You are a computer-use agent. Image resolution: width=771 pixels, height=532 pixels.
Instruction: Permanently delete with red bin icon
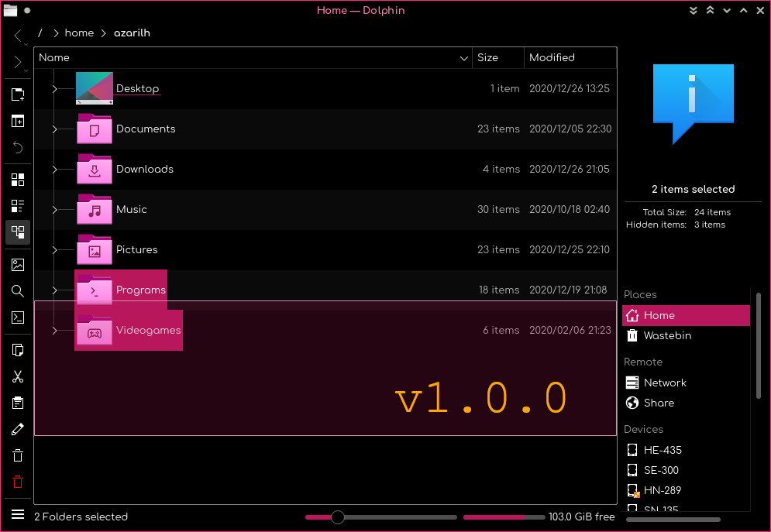pyautogui.click(x=18, y=482)
